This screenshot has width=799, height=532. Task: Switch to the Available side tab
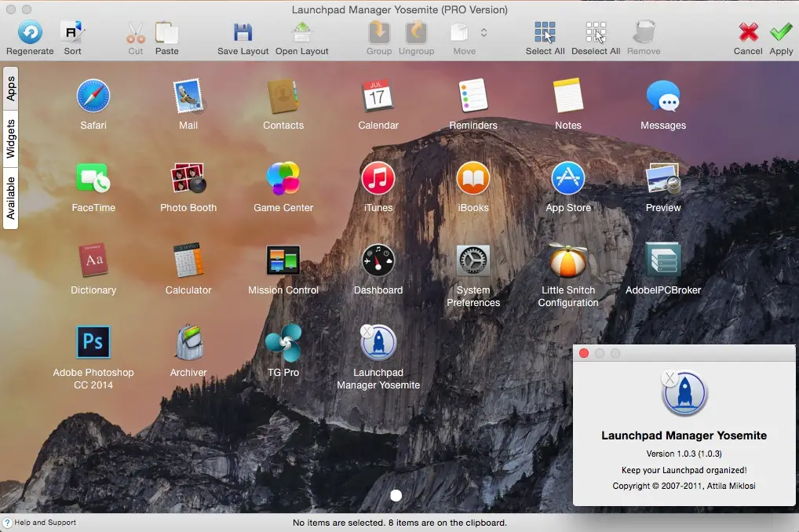[10, 199]
